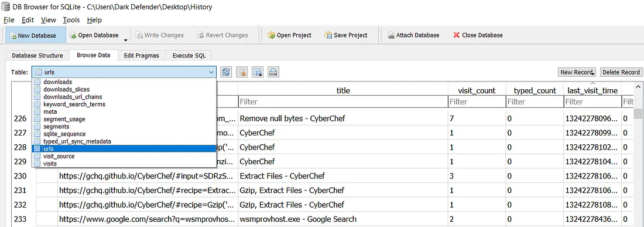The height and width of the screenshot is (227, 644).
Task: Select downloads table in dropdown list
Action: [x=124, y=82]
